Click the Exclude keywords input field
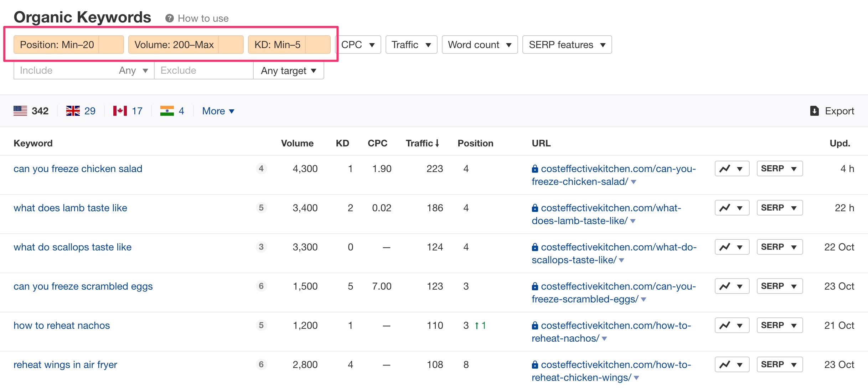This screenshot has height=389, width=868. pos(203,71)
